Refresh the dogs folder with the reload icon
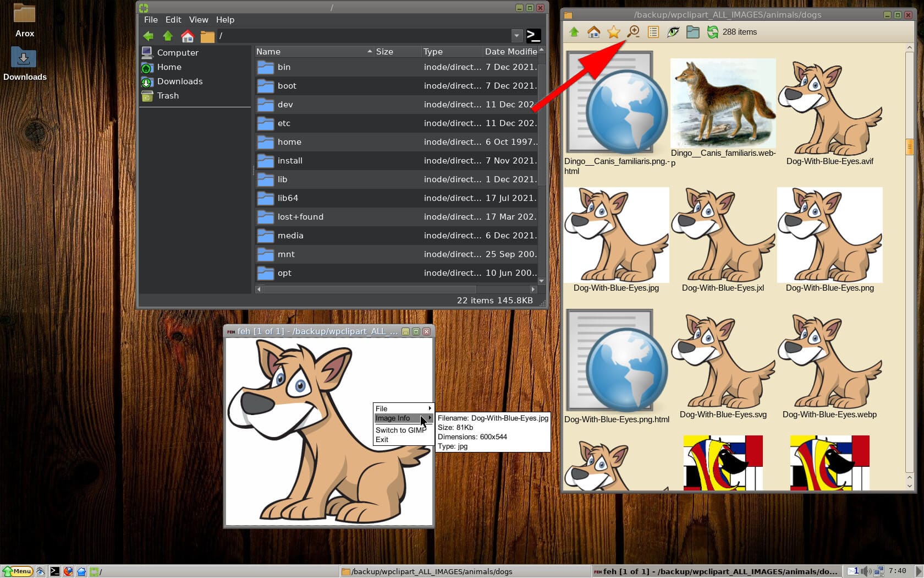This screenshot has height=578, width=924. click(712, 32)
